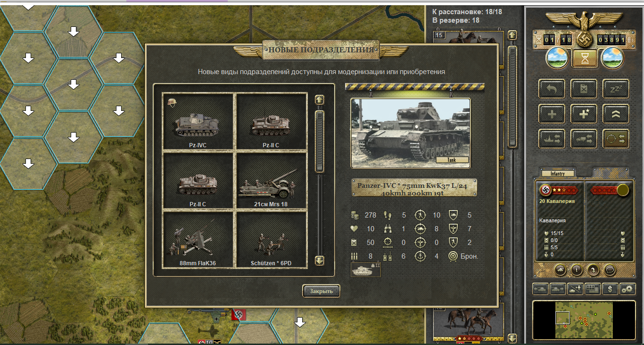Click the reserve list scrollbar handle

[x=512, y=96]
